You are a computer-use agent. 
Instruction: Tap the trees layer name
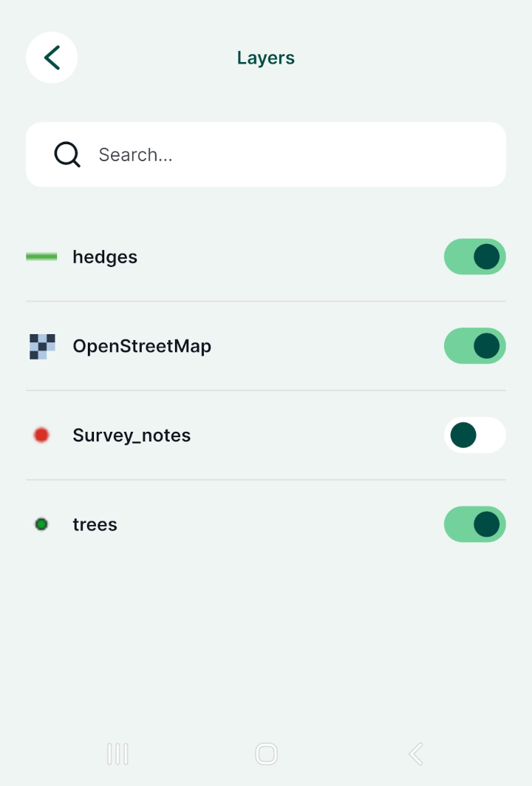point(95,525)
